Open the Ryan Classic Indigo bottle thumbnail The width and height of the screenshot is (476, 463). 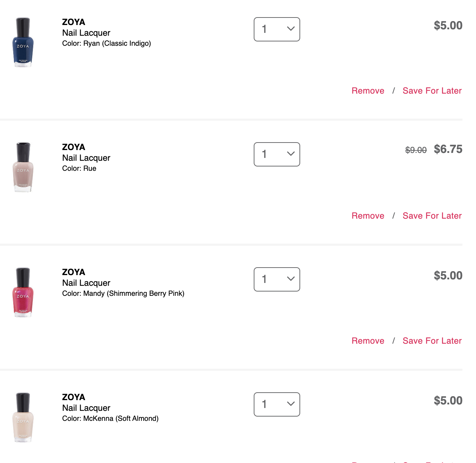tap(23, 42)
